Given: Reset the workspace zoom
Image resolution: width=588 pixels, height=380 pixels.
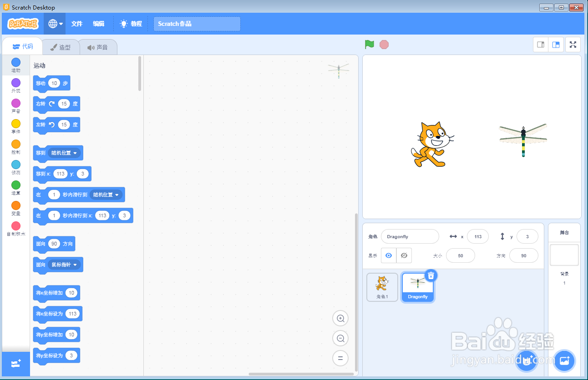Looking at the screenshot, I should tap(340, 358).
